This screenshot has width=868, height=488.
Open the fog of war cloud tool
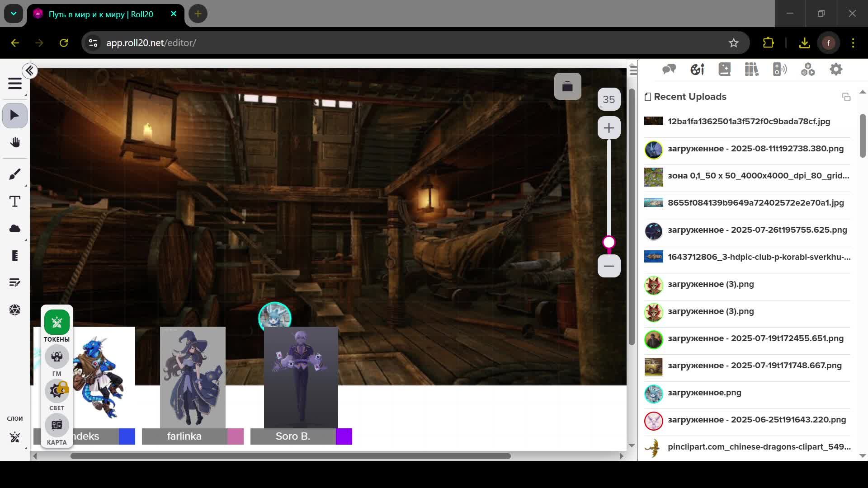point(15,229)
